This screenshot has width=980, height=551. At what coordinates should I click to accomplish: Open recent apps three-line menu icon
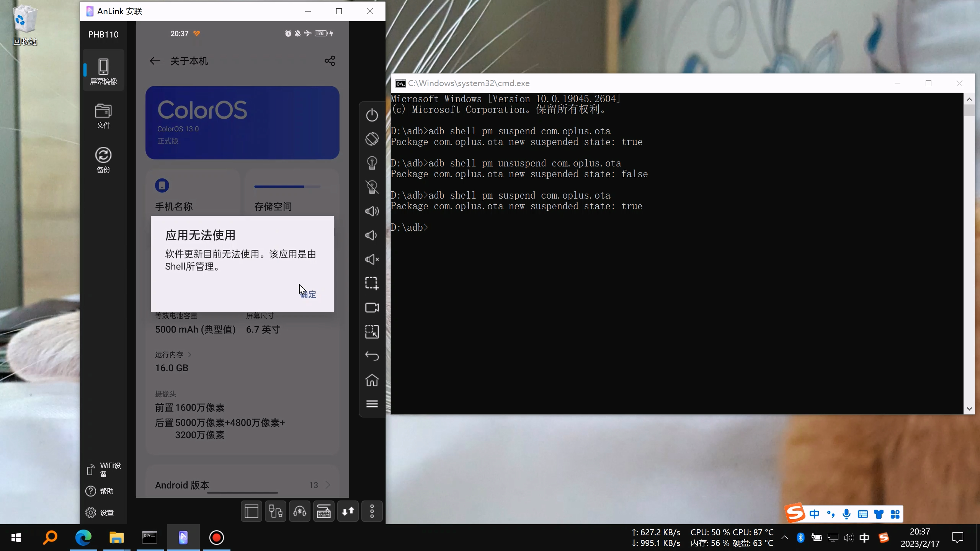tap(372, 404)
